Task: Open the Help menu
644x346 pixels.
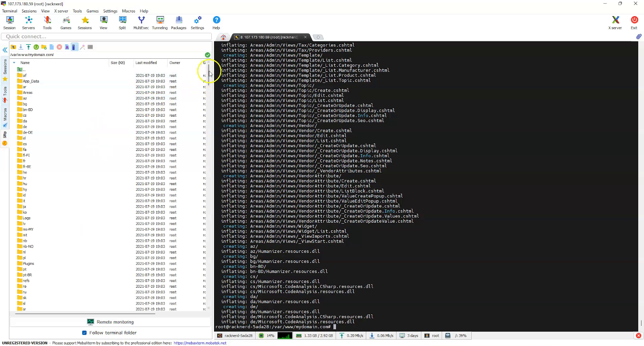Action: coord(144,11)
